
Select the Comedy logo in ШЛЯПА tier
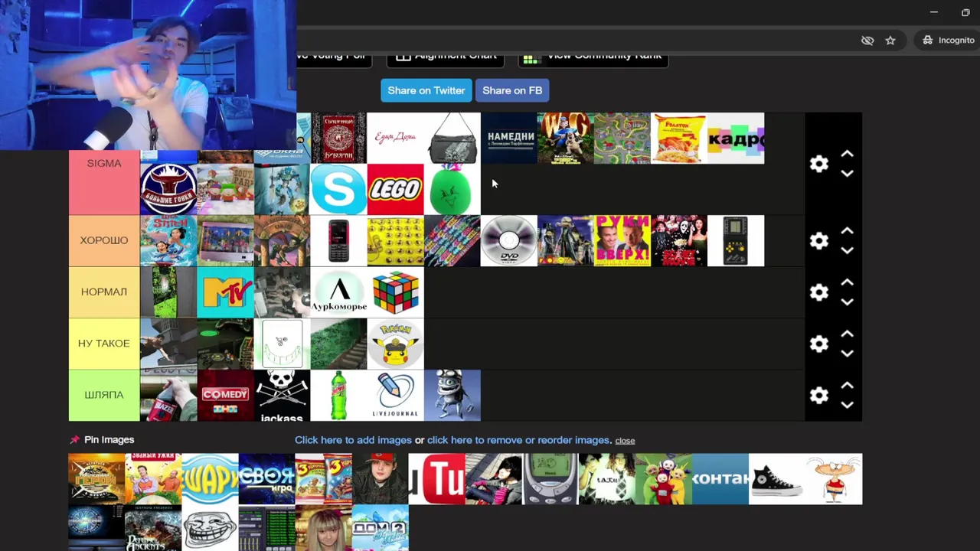[225, 395]
